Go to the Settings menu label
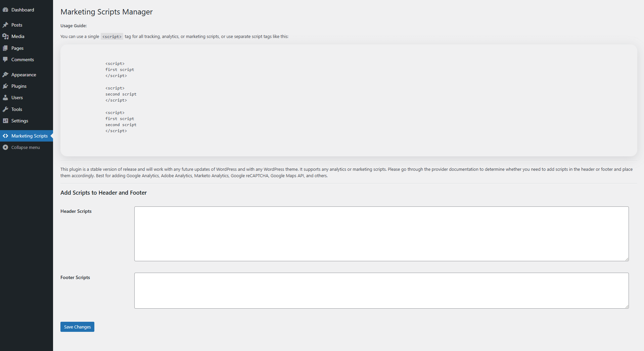644x351 pixels. click(x=20, y=121)
